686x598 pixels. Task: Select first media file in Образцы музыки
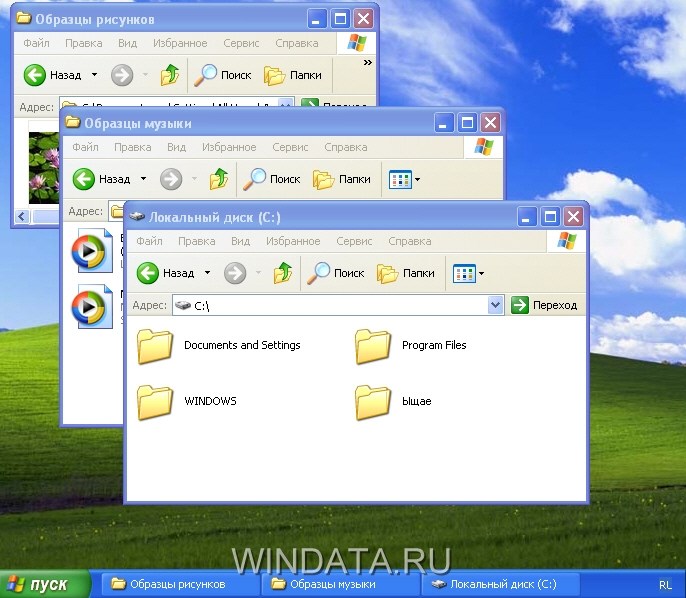92,251
